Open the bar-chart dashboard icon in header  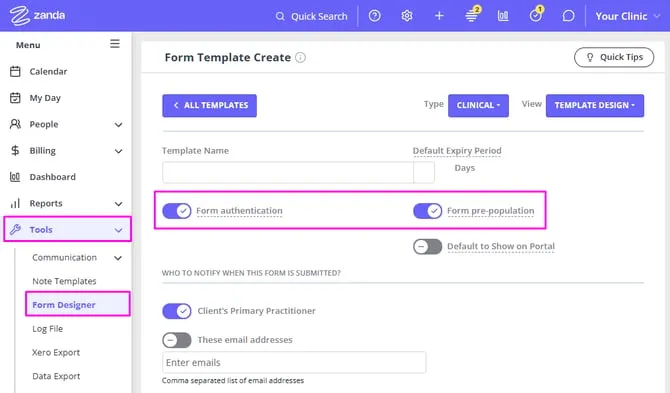(x=503, y=16)
